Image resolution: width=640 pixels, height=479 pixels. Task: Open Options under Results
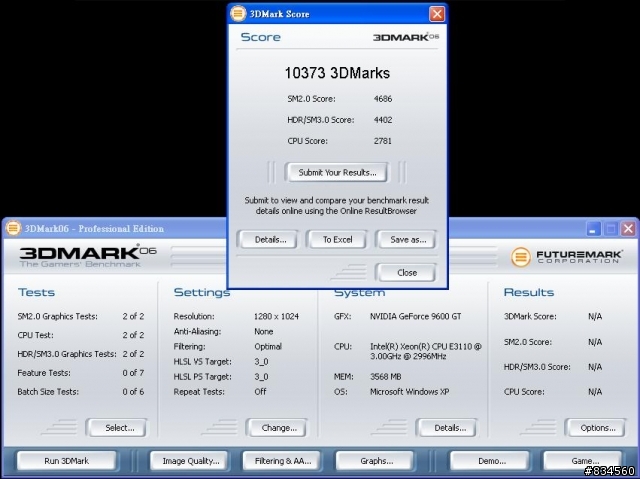click(x=595, y=428)
